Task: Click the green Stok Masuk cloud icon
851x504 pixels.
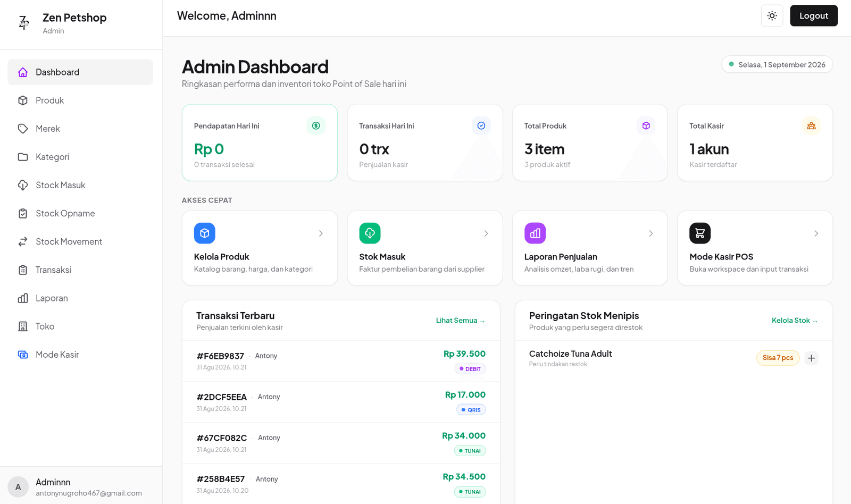Action: 370,233
